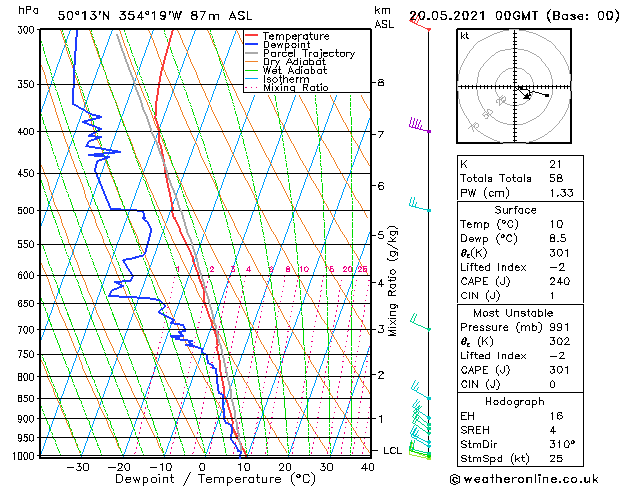Click the purple wind barb at 400 hPa
The image size is (629, 486).
point(420,125)
